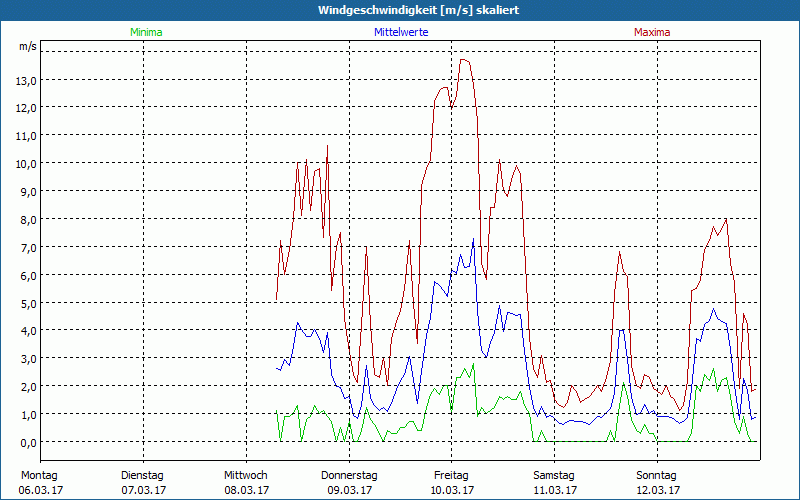
Task: Click the red Maxima legend label
Action: point(652,32)
